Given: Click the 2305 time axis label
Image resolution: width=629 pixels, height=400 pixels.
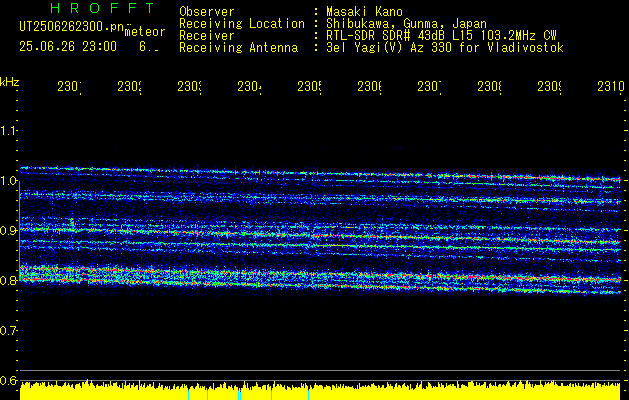Looking at the screenshot, I should tap(310, 86).
